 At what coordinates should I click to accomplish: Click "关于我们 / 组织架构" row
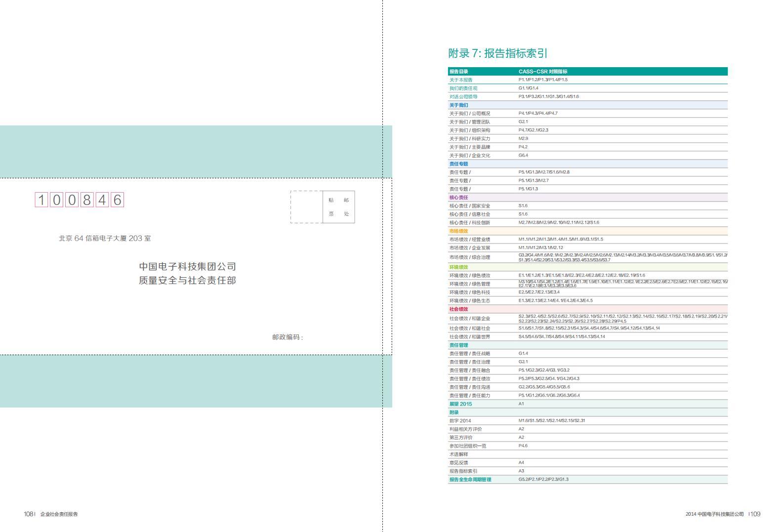[x=588, y=130]
